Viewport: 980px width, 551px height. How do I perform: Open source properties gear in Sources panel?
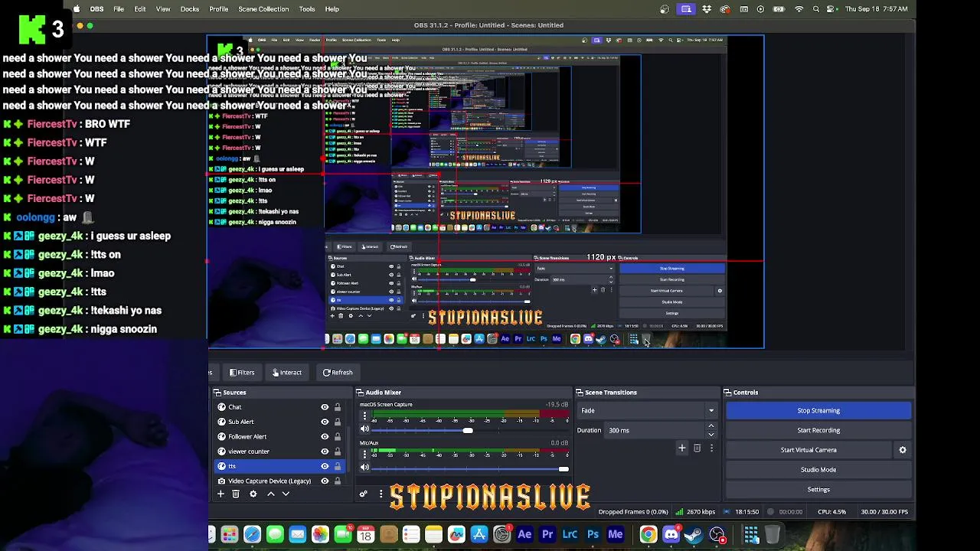click(x=253, y=494)
